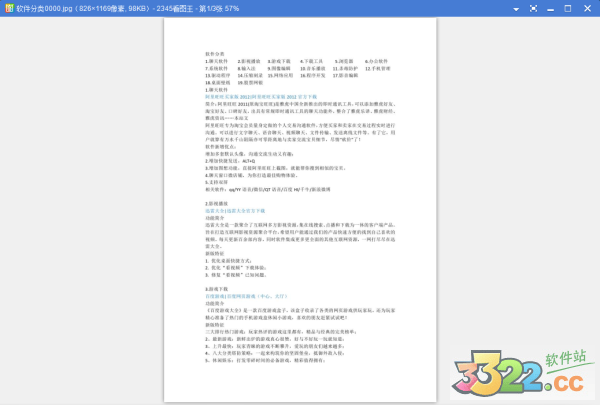Screen dimensions: 600x405
Task: Click the displayed document image page
Action: coord(300,210)
